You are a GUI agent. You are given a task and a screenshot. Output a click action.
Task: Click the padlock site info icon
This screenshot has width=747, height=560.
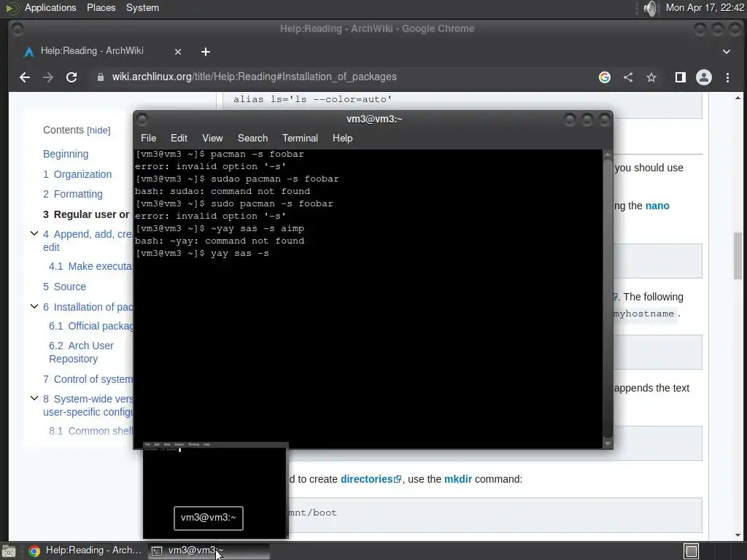point(101,77)
